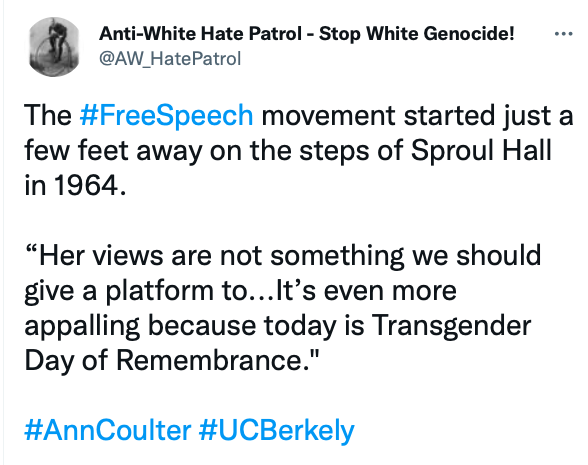Follow the #UCBerkely hashtag link
This screenshot has width=588, height=465.
[276, 431]
